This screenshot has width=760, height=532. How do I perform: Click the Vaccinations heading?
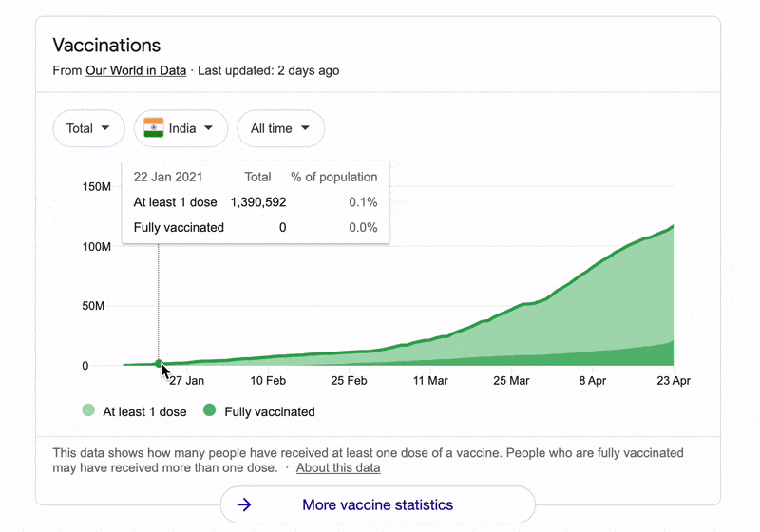click(106, 46)
